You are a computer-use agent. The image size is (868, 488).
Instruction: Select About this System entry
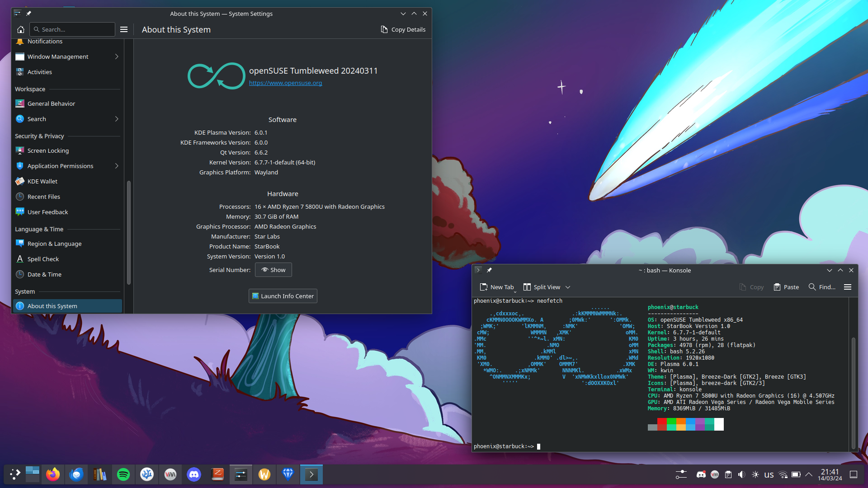[68, 306]
